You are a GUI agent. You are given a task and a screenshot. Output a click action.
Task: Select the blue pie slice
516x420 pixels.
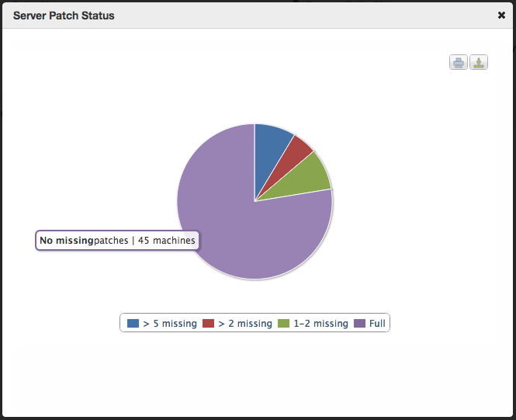(269, 148)
